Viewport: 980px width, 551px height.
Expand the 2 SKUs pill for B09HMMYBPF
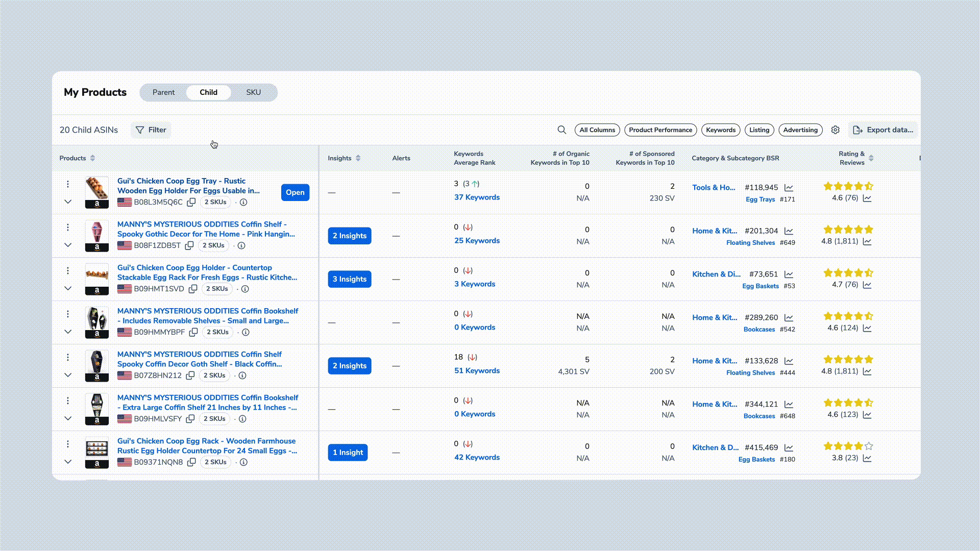point(217,332)
